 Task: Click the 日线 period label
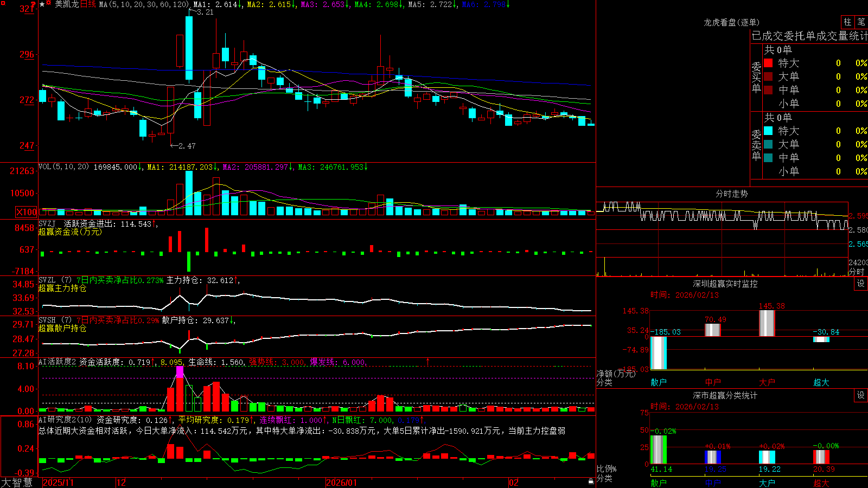88,4
